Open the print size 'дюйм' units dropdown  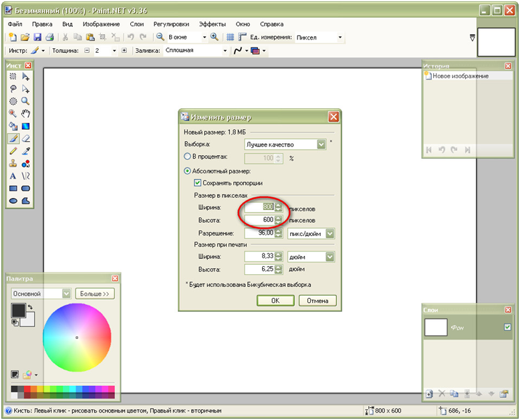click(330, 257)
